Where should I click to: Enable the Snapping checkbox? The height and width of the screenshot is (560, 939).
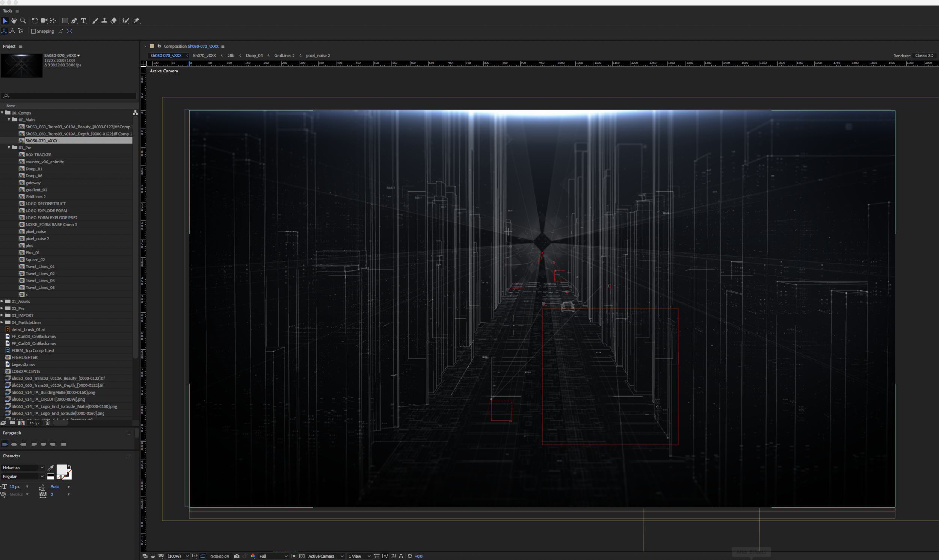click(x=33, y=31)
